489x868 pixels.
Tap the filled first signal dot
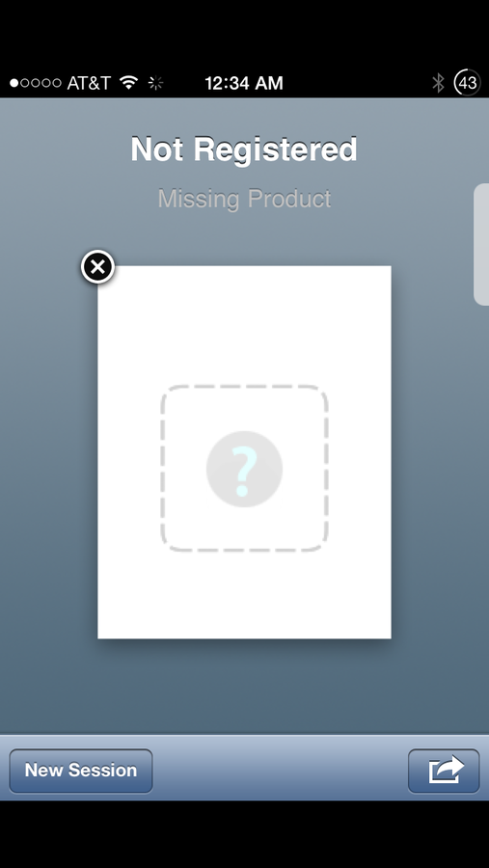click(x=14, y=83)
